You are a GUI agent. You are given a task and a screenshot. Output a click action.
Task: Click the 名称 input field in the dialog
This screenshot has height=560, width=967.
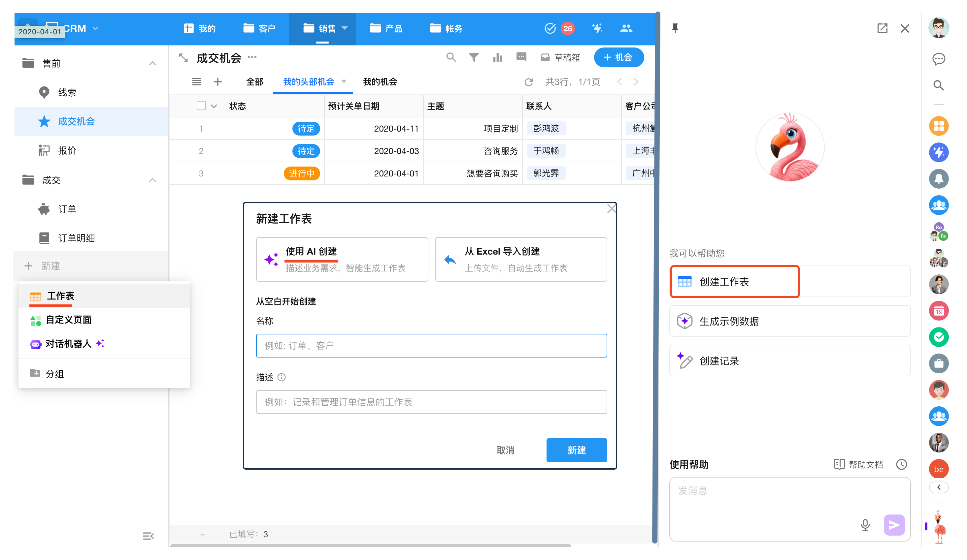coord(431,346)
